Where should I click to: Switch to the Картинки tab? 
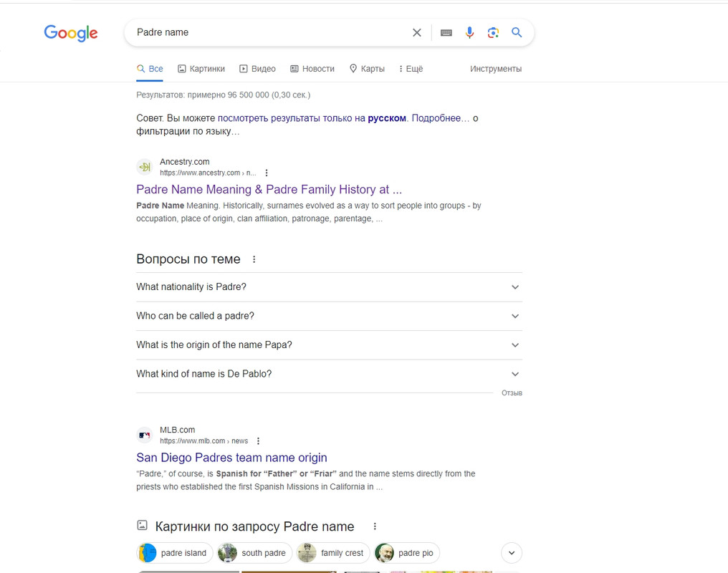tap(201, 69)
